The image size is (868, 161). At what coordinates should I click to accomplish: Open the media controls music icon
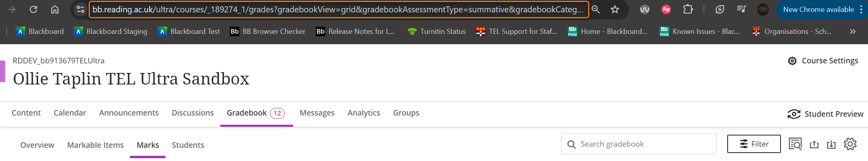coord(741,10)
